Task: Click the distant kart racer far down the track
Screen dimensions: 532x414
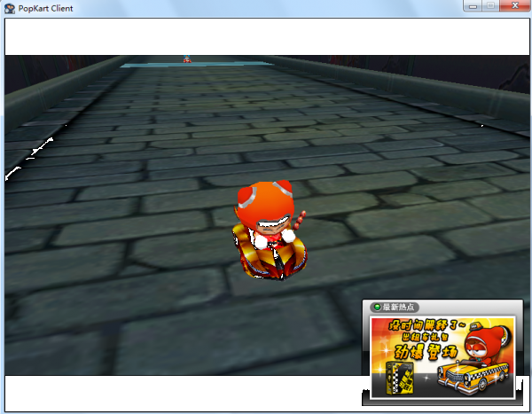Action: point(187,59)
